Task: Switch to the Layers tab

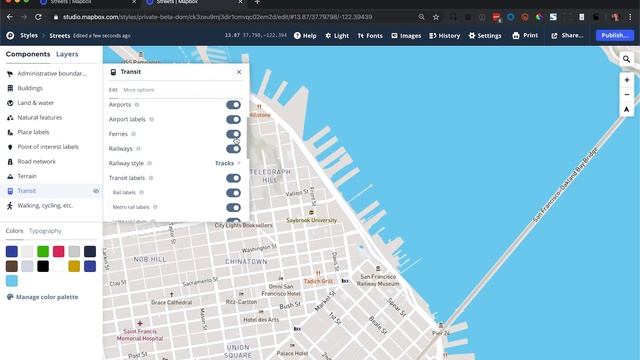Action: [67, 54]
